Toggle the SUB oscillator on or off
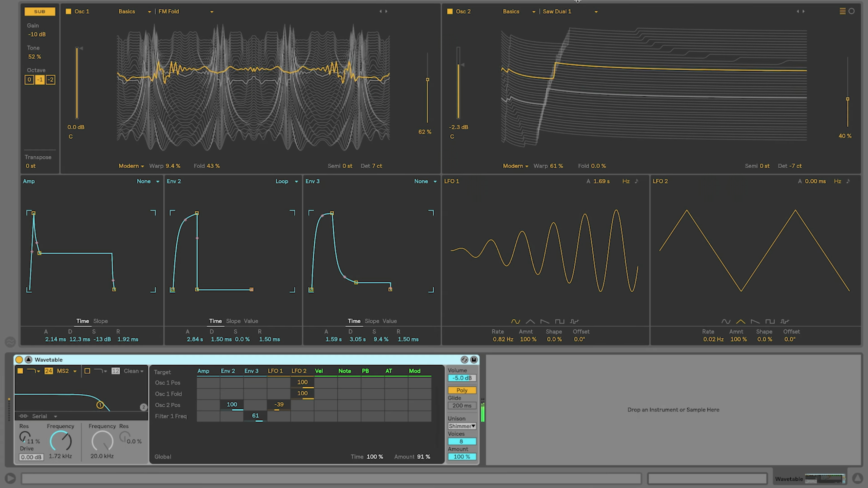868x488 pixels. [x=40, y=12]
